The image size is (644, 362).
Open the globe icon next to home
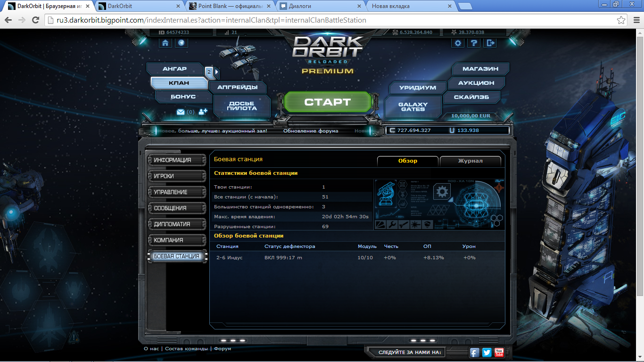181,43
